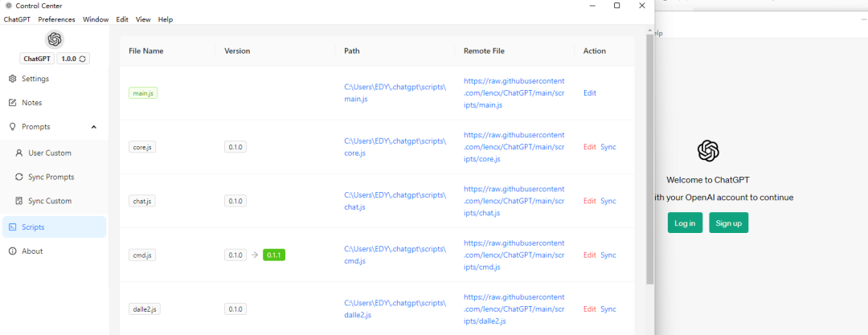Click Edit for chat.js

pos(590,201)
